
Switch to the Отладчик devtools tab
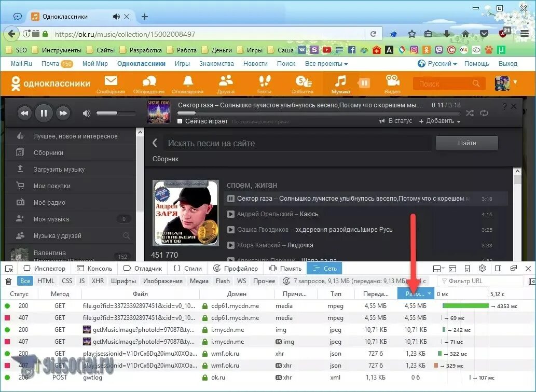point(142,269)
